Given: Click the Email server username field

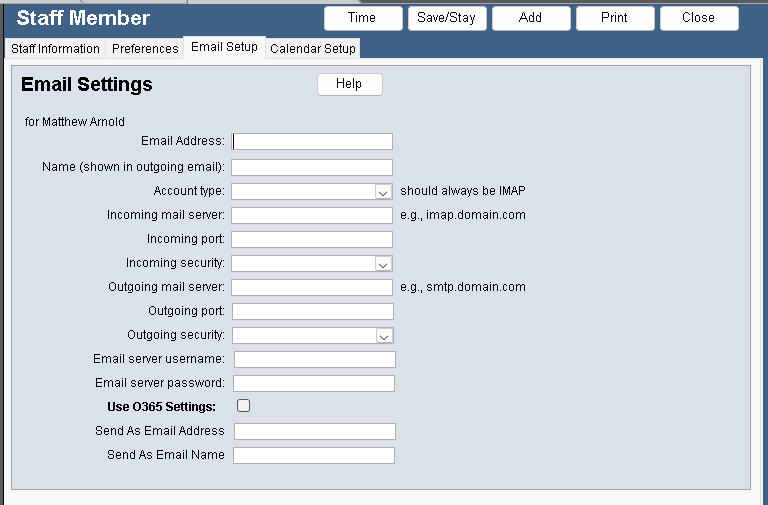Looking at the screenshot, I should (x=314, y=359).
